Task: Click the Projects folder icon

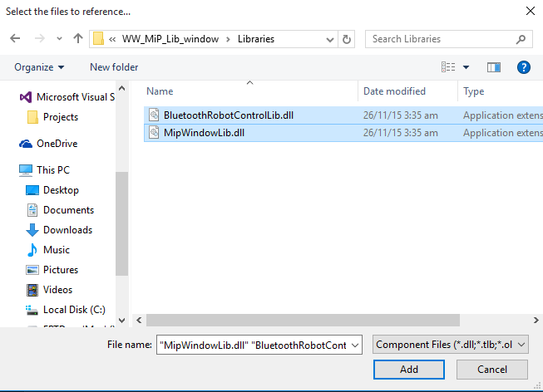Action: point(32,117)
